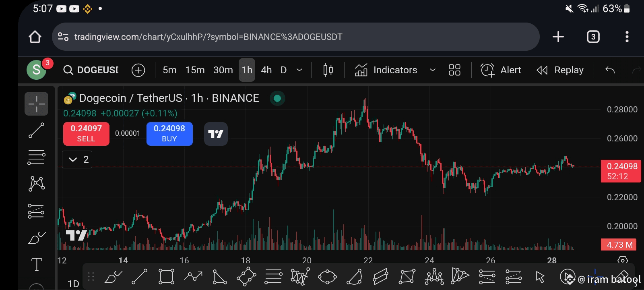Show the open browser tabs switcher
Screen dimensions: 644x290
tap(593, 37)
